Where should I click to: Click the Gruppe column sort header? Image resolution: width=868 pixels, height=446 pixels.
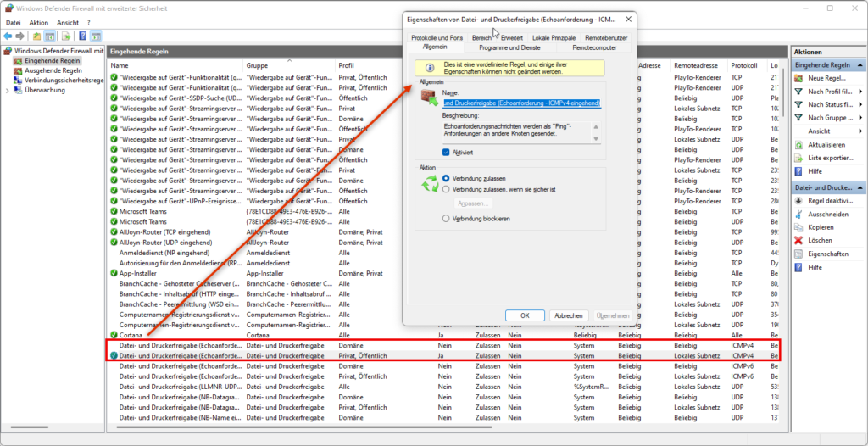(289, 65)
